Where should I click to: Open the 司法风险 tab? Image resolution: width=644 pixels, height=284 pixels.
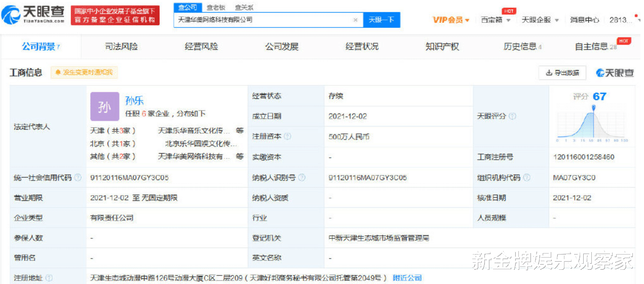121,47
